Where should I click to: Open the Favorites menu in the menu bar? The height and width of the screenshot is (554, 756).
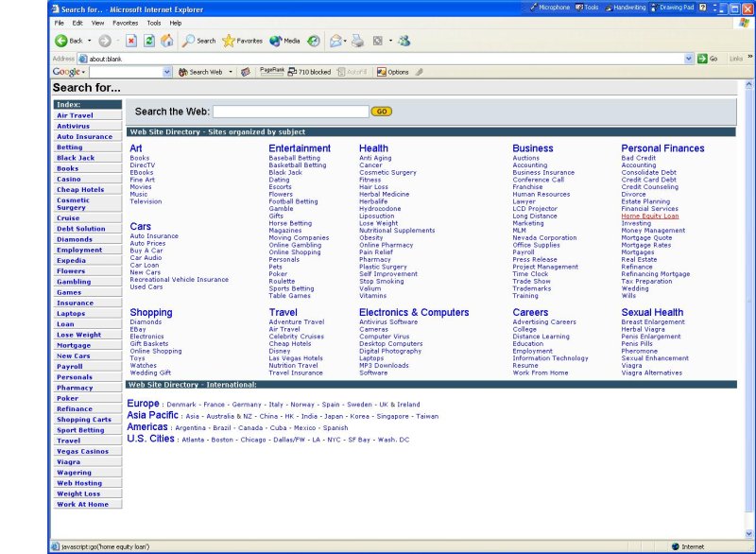point(126,23)
